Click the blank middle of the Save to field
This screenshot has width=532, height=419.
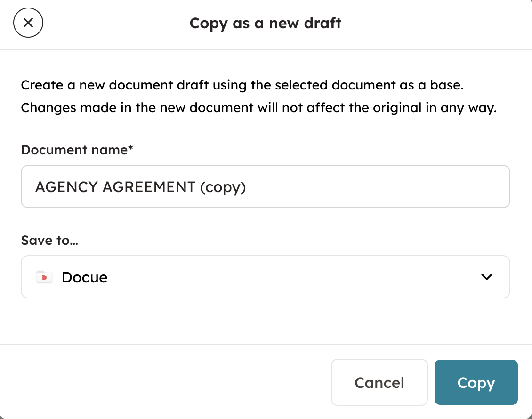pos(282,277)
